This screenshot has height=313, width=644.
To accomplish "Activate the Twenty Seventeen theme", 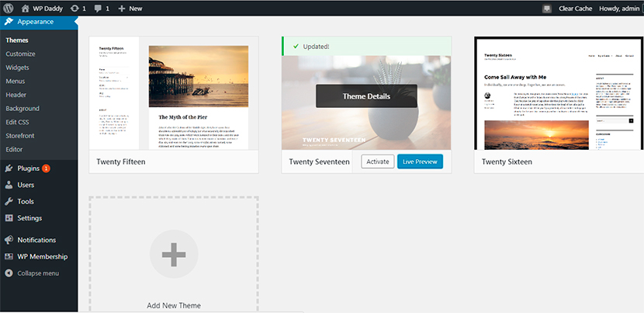I will click(x=378, y=162).
